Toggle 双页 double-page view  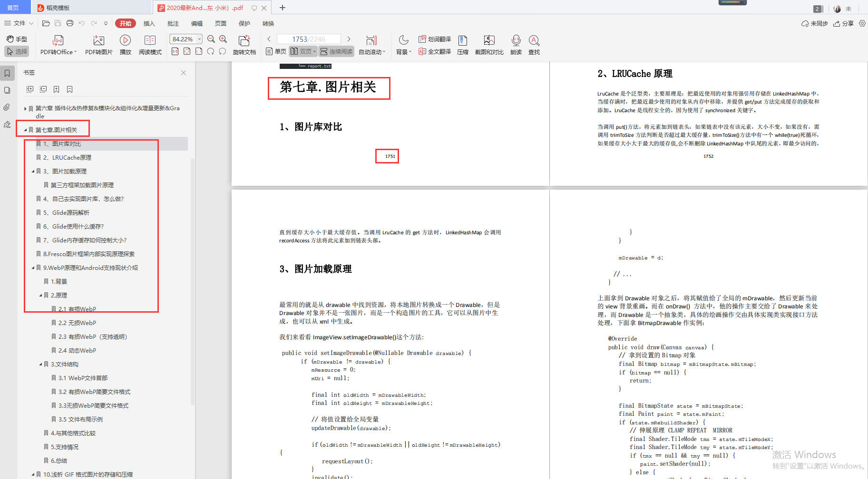[303, 51]
